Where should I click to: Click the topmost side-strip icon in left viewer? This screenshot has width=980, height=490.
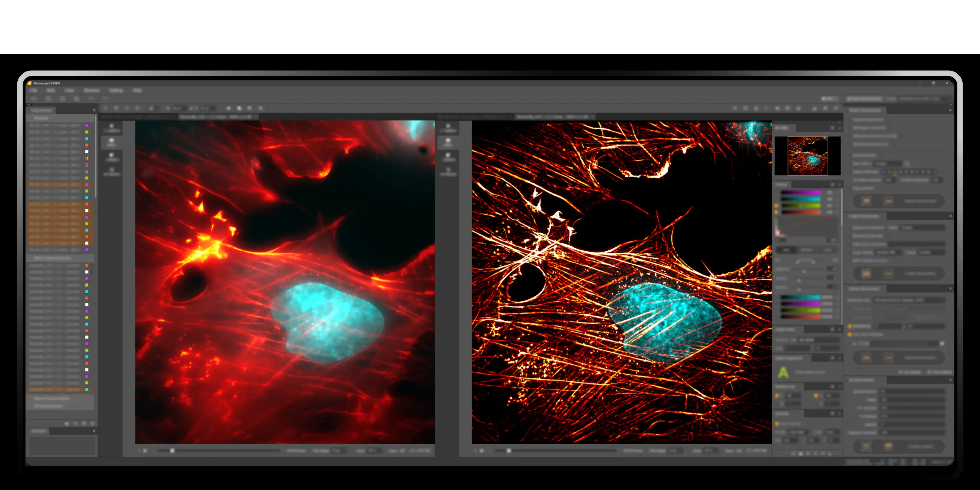click(x=111, y=128)
